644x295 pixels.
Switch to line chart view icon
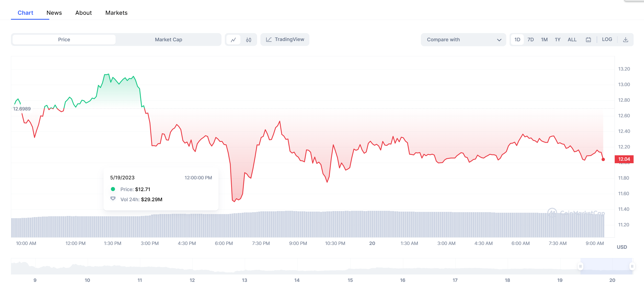pyautogui.click(x=233, y=40)
